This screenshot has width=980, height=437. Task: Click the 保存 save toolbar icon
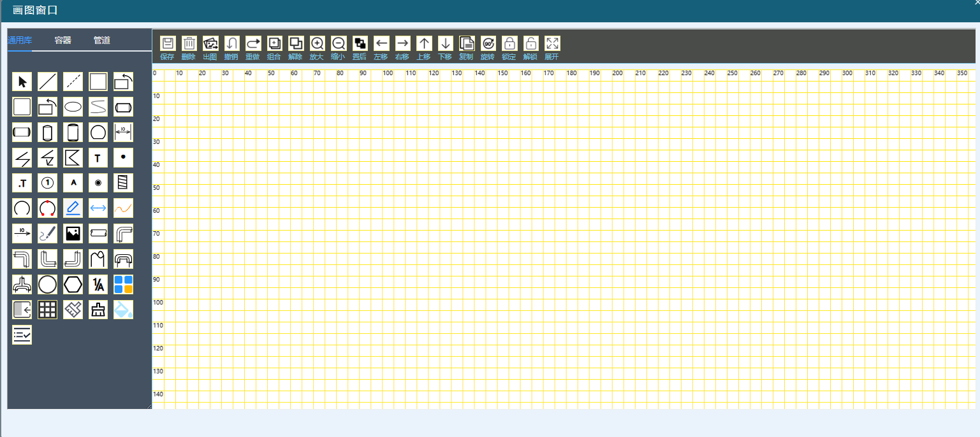(168, 43)
